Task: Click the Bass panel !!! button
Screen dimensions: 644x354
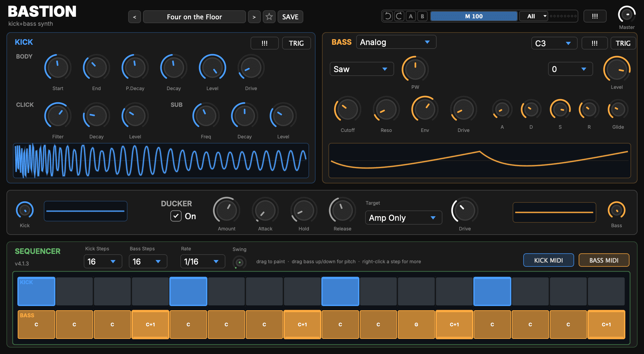Action: [594, 43]
